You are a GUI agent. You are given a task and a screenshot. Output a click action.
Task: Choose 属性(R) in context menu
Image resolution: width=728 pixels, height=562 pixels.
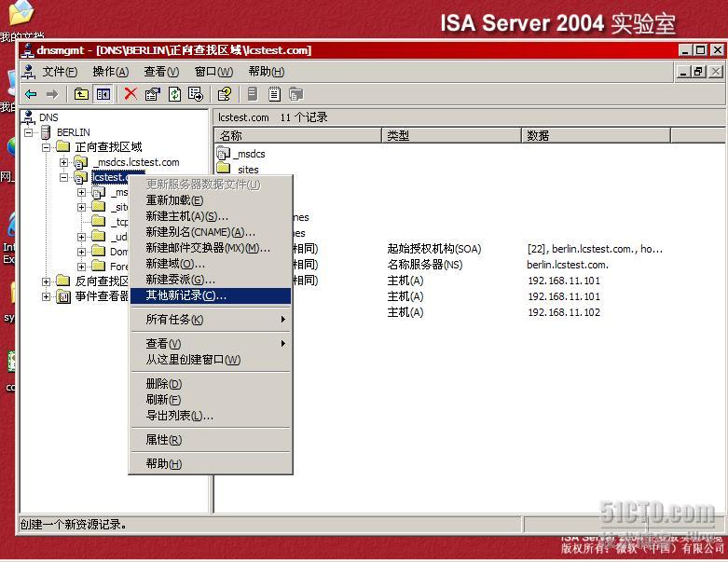tap(211, 440)
